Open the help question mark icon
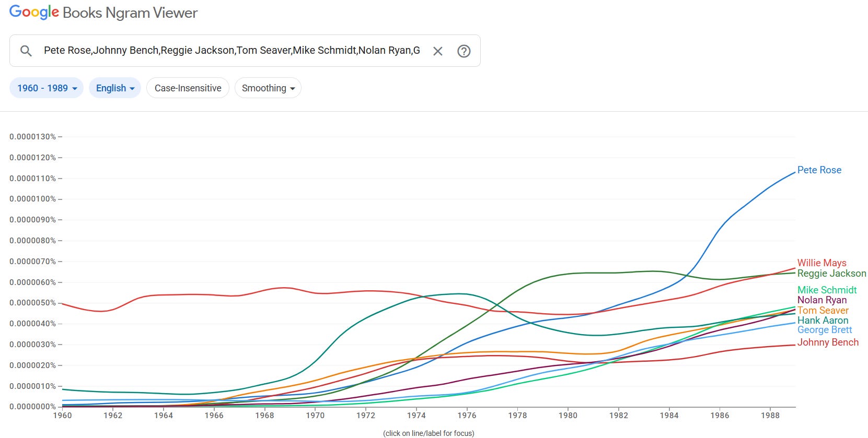 click(x=464, y=51)
